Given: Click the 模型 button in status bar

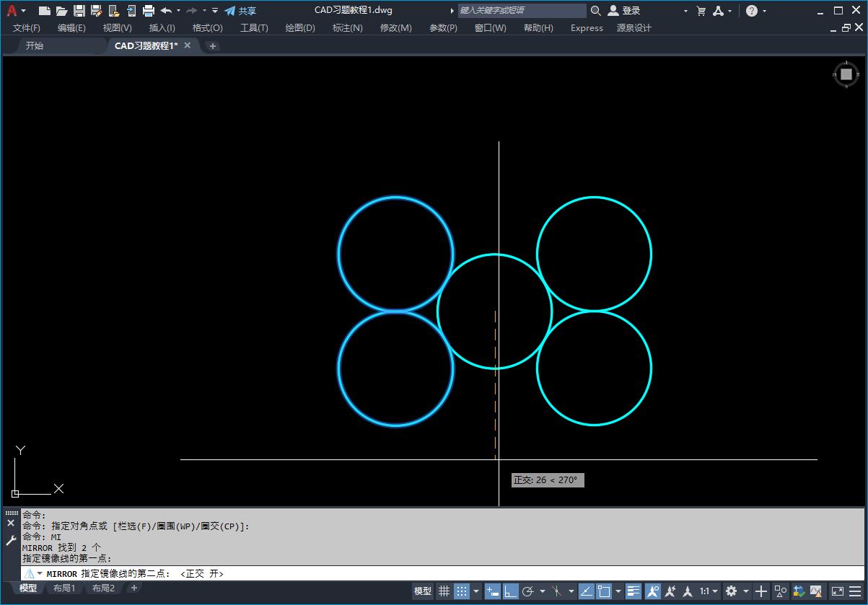Looking at the screenshot, I should tap(423, 591).
